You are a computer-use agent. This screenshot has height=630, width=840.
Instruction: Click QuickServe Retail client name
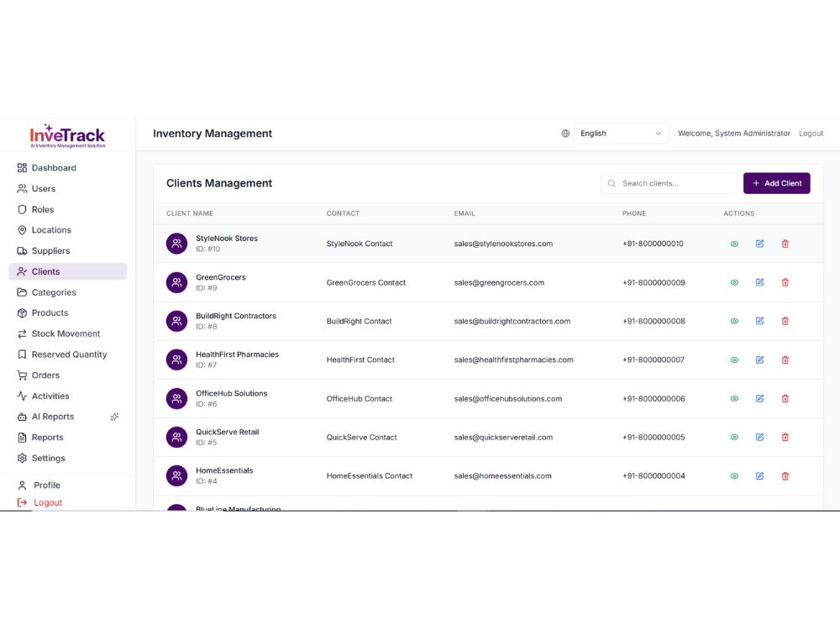[227, 432]
